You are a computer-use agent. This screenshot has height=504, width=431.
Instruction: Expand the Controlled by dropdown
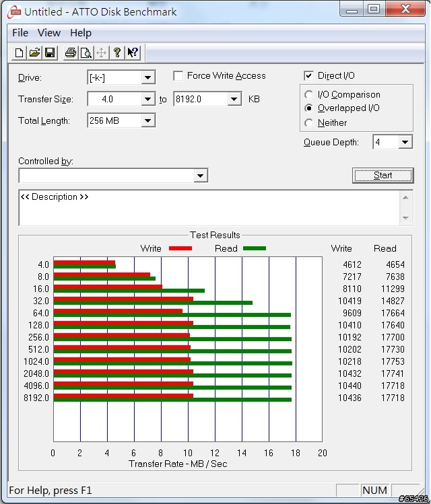point(200,176)
